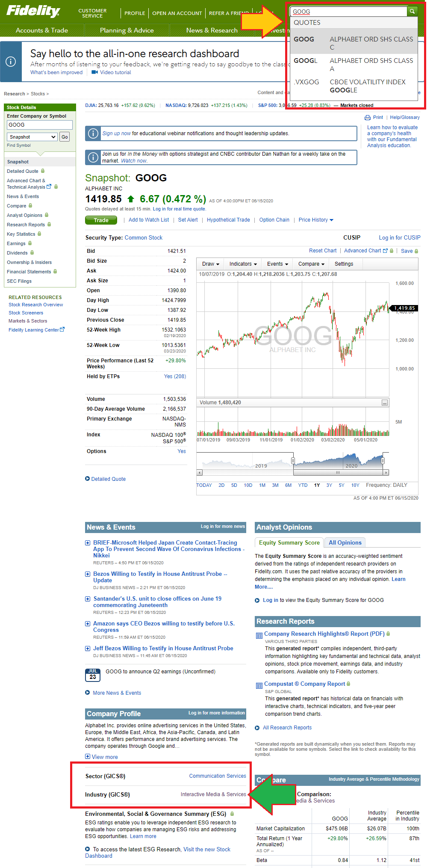Click info icon in webinar sign-up notice
The width and height of the screenshot is (442, 868).
93,133
